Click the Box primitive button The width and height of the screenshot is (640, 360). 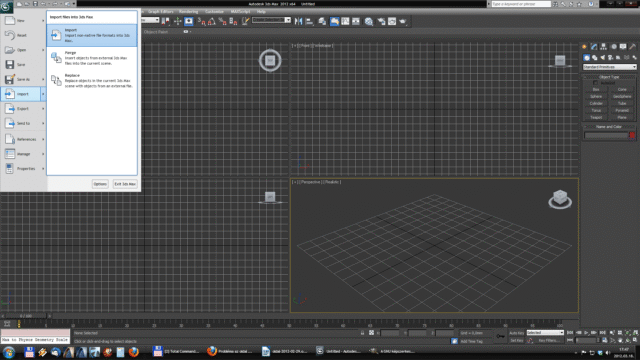coord(596,89)
